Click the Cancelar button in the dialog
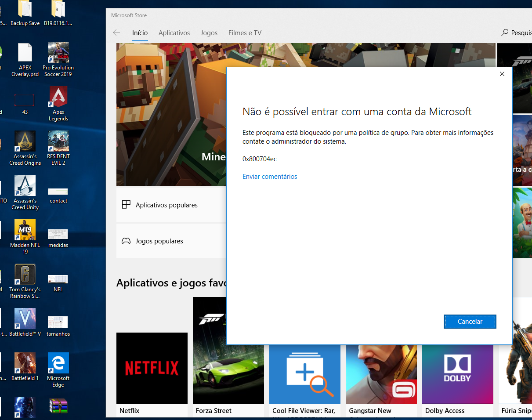The width and height of the screenshot is (532, 420). tap(470, 322)
